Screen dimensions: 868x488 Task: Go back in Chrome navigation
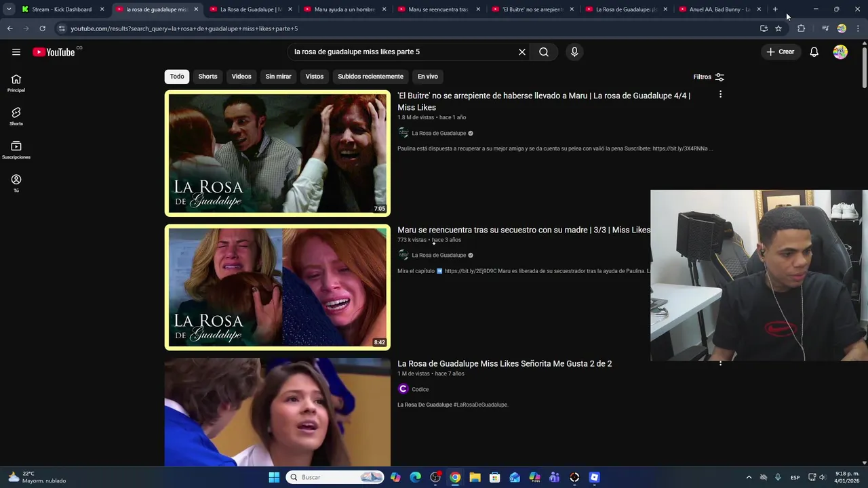click(x=9, y=28)
